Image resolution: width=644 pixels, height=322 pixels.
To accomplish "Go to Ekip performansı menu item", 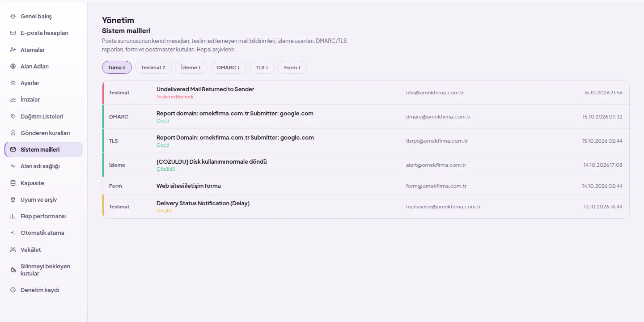I will 43,216.
